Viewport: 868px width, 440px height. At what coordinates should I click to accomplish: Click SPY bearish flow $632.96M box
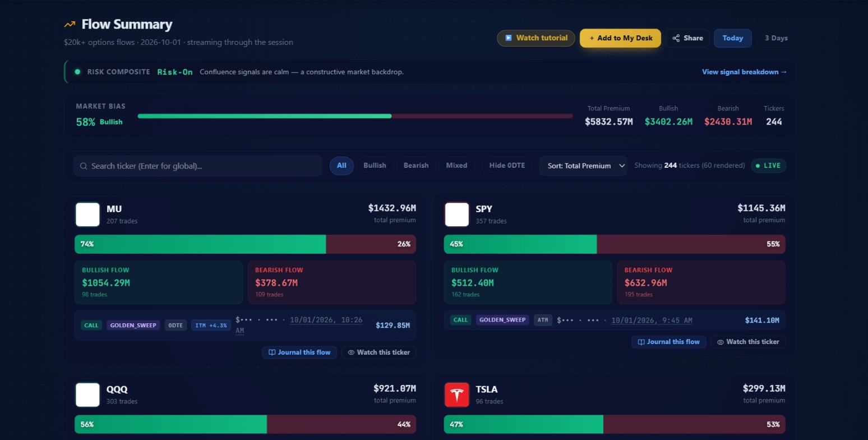tap(701, 282)
